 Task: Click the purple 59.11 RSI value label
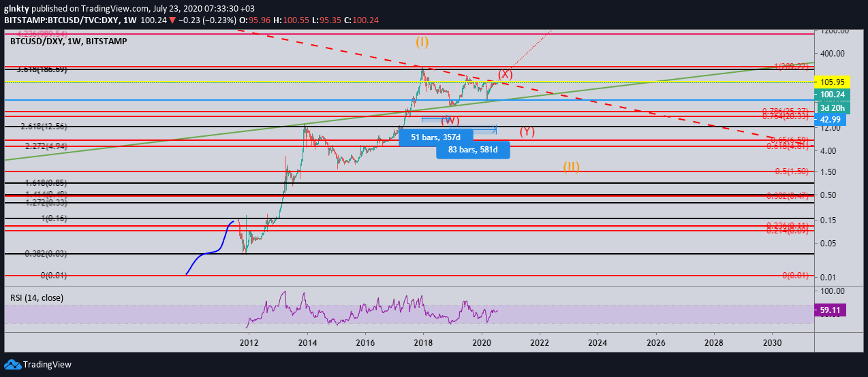pos(831,309)
